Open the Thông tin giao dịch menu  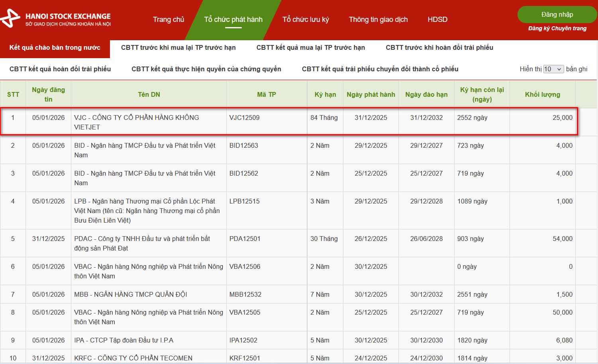[378, 20]
